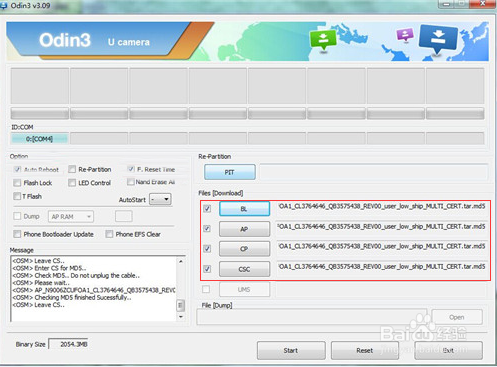497x367 pixels.
Task: Click the UMS button
Action: point(244,289)
